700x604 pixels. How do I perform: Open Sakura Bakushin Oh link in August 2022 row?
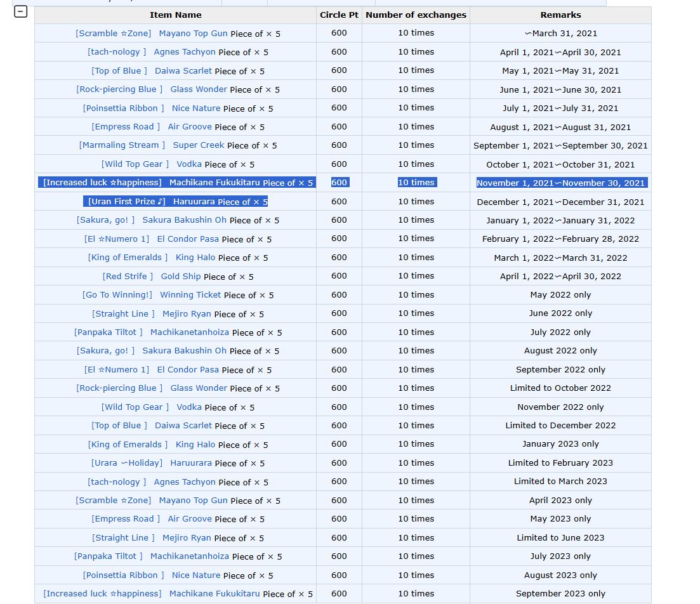[184, 351]
